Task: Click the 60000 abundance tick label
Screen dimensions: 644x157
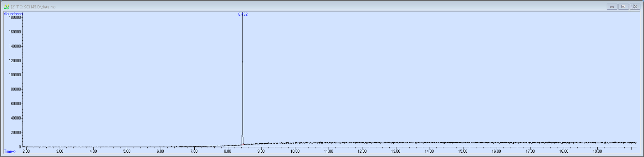Action: [15, 104]
